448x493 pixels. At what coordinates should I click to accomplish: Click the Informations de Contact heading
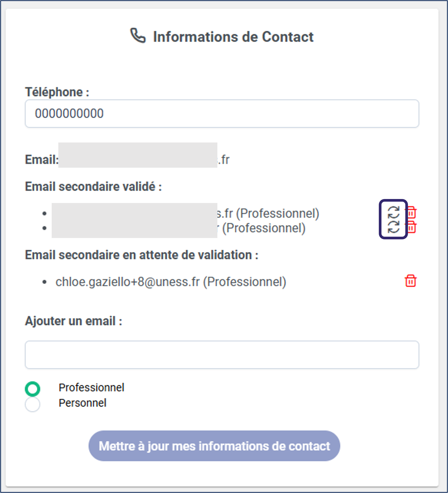tap(233, 37)
